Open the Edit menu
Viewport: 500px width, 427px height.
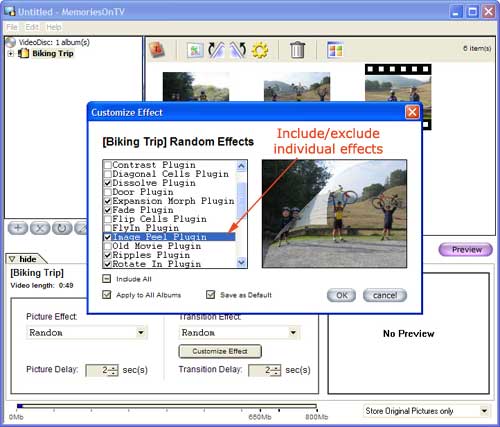pos(32,27)
